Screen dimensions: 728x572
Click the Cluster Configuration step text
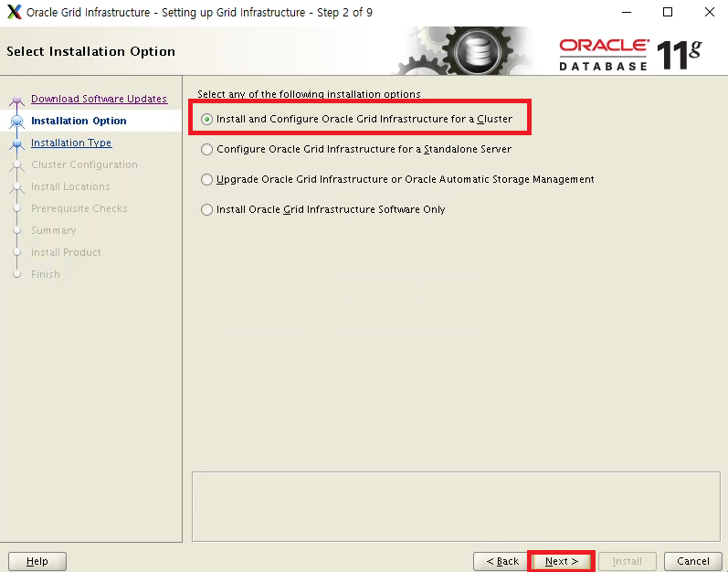pyautogui.click(x=84, y=164)
